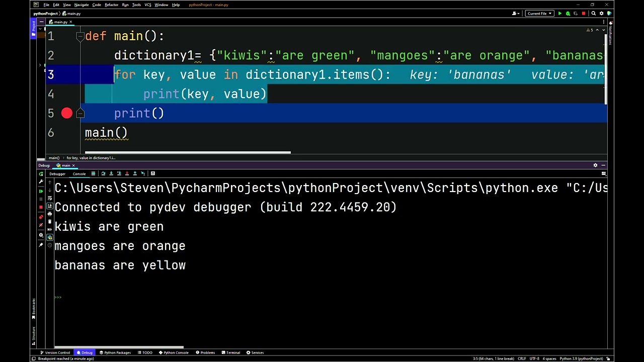Select the main.py editor tab
Screen dimensions: 644x362
[x=60, y=22]
